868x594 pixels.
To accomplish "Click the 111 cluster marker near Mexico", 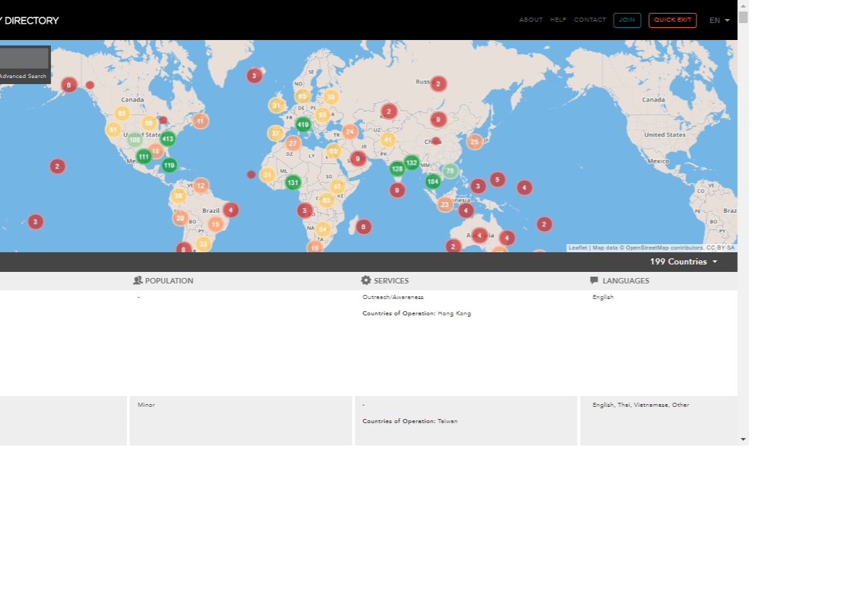I will [143, 157].
